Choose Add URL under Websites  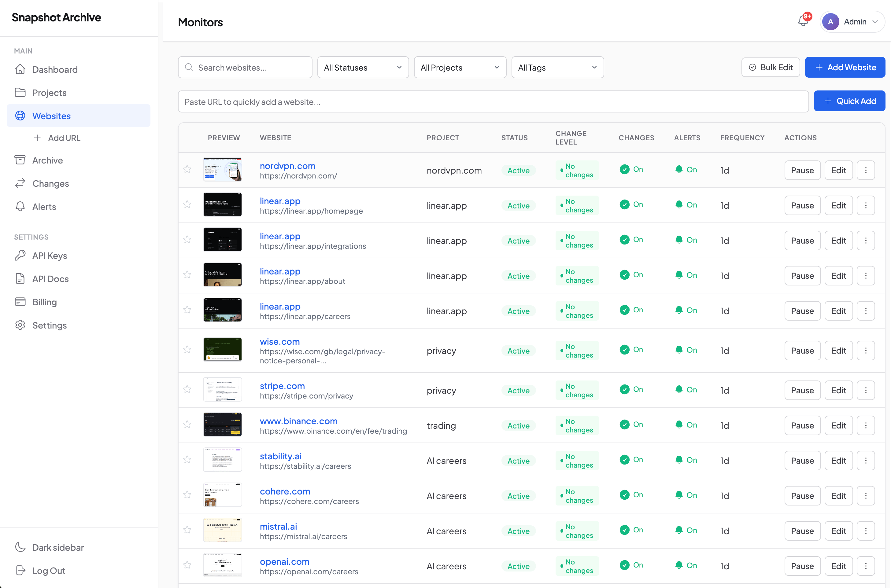[x=57, y=138]
